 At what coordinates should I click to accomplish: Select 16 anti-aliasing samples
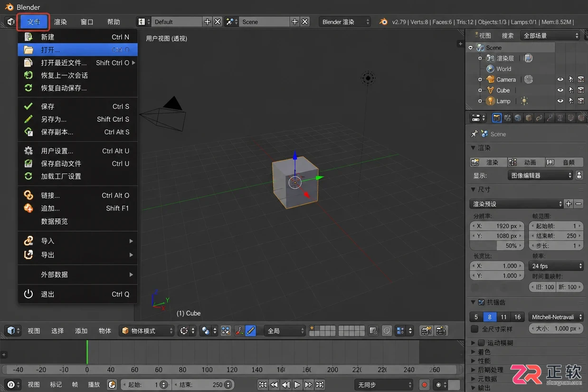(518, 317)
